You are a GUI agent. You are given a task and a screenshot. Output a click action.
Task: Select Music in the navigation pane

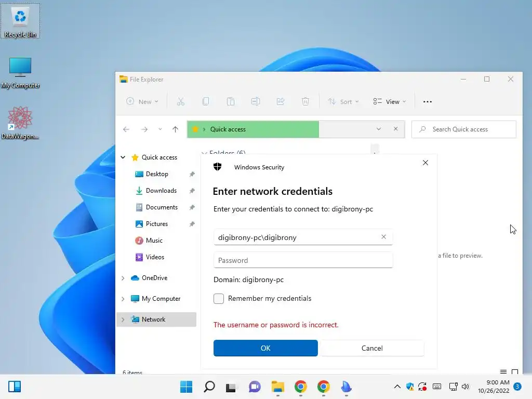[x=154, y=241]
